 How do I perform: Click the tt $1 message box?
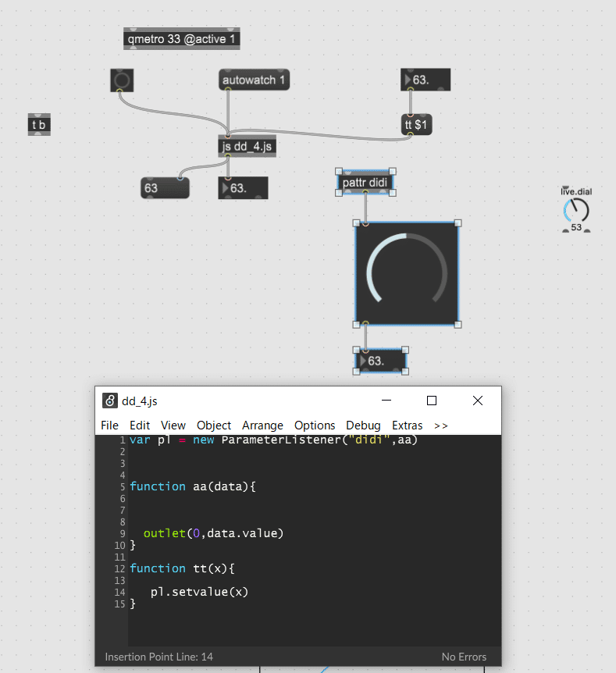pyautogui.click(x=416, y=124)
